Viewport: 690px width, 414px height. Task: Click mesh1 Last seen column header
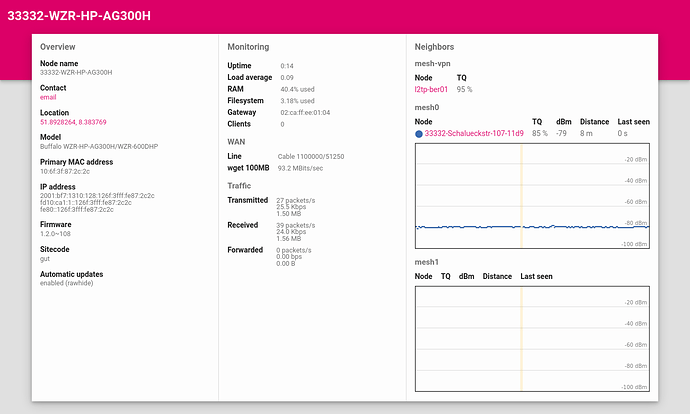[x=536, y=276]
